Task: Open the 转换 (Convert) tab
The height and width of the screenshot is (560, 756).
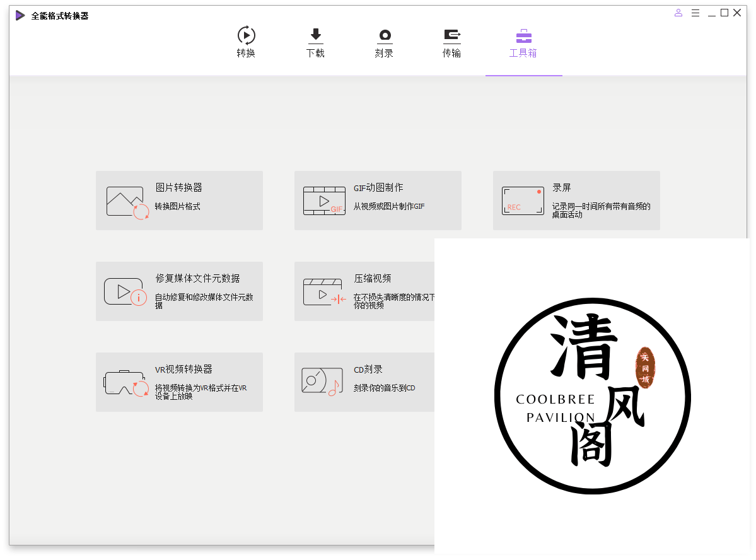Action: 246,42
